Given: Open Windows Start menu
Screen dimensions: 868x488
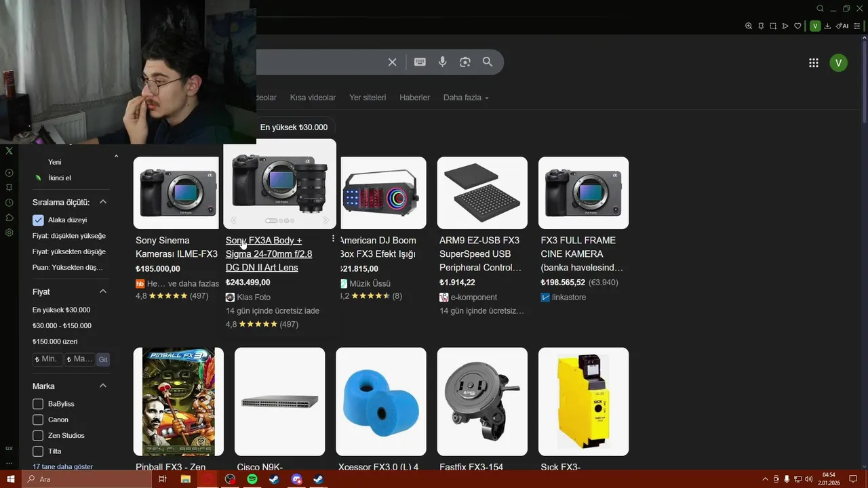Looking at the screenshot, I should pos(10,479).
